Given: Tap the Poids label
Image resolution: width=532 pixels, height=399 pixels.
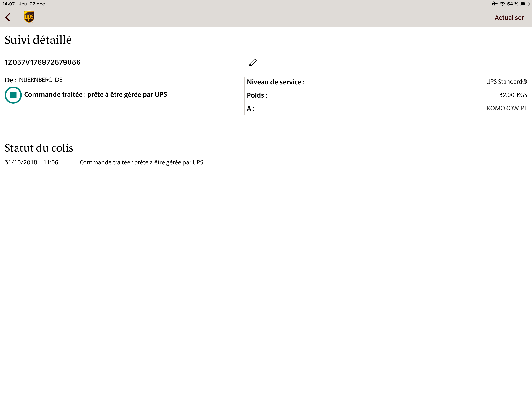Looking at the screenshot, I should (257, 95).
